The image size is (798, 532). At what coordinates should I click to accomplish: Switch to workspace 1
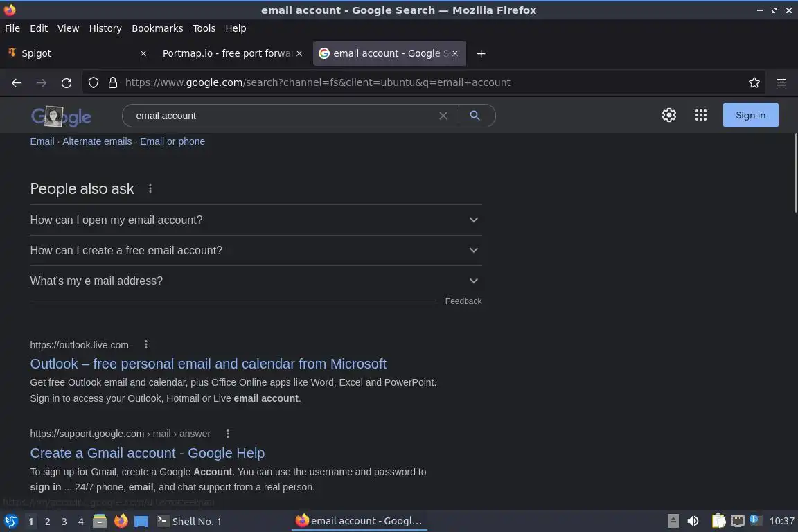30,522
